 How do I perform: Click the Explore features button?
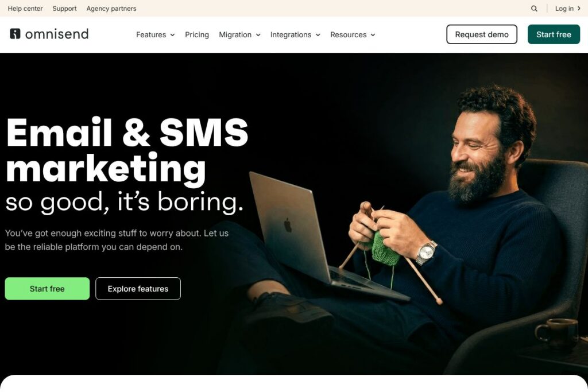138,289
